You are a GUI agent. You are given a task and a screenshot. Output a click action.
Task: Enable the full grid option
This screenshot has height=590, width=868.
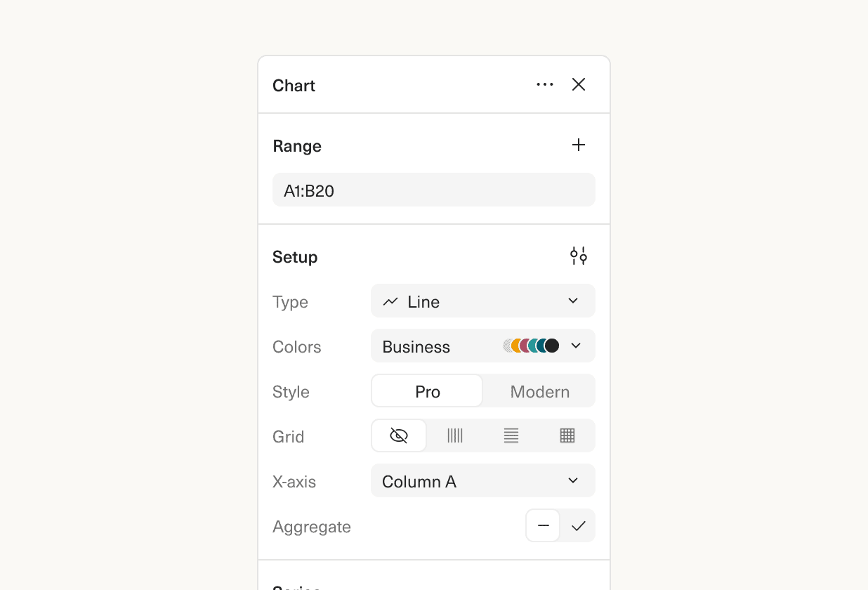tap(567, 435)
